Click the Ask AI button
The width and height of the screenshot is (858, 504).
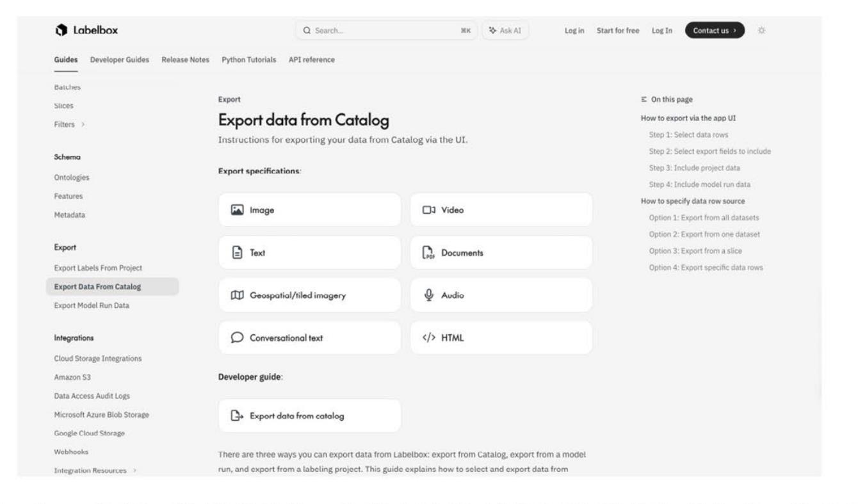pos(505,30)
